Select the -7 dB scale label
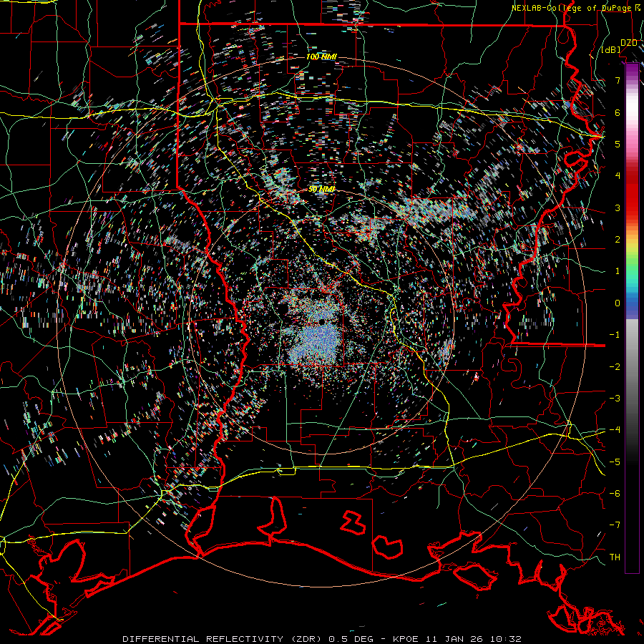The height and width of the screenshot is (644, 644). coord(615,525)
